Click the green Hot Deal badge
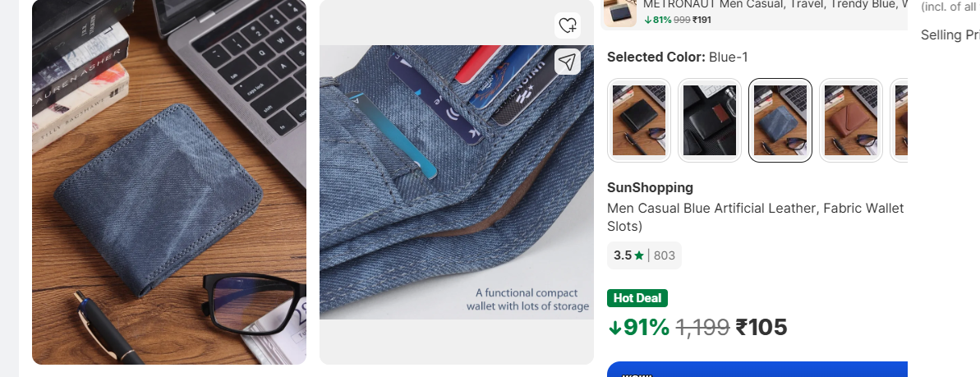Screen dimensions: 980x377 click(637, 298)
